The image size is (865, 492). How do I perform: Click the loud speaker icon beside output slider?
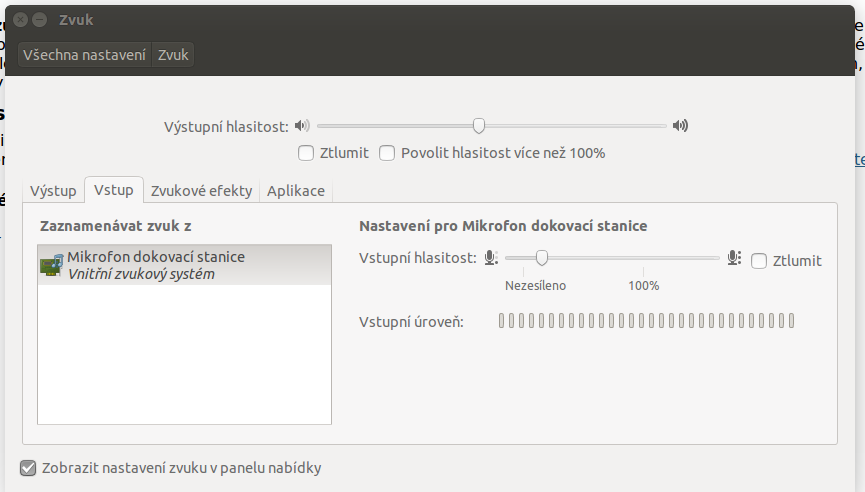pyautogui.click(x=680, y=126)
